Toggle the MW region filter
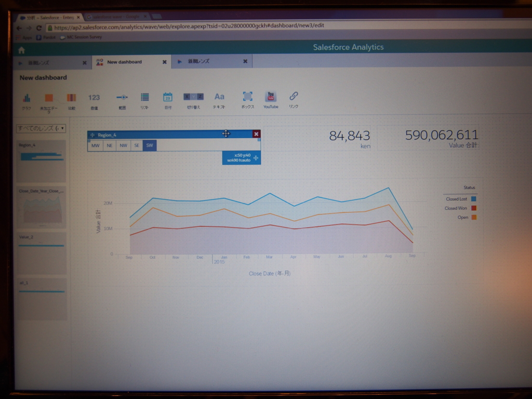The image size is (532, 399). click(96, 145)
